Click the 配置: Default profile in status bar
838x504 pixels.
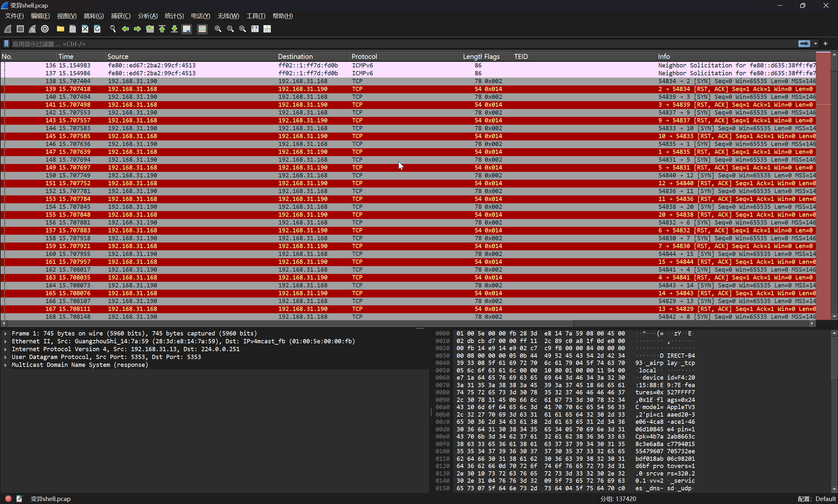(816, 498)
